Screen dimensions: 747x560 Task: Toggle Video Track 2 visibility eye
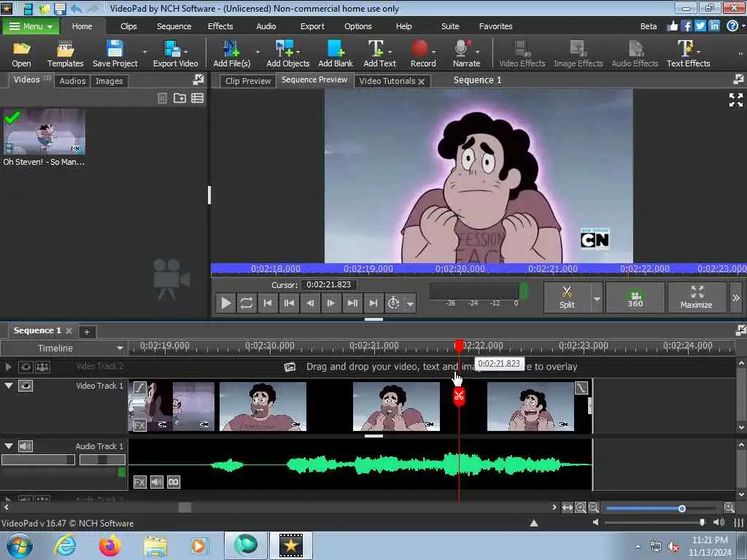pos(26,367)
